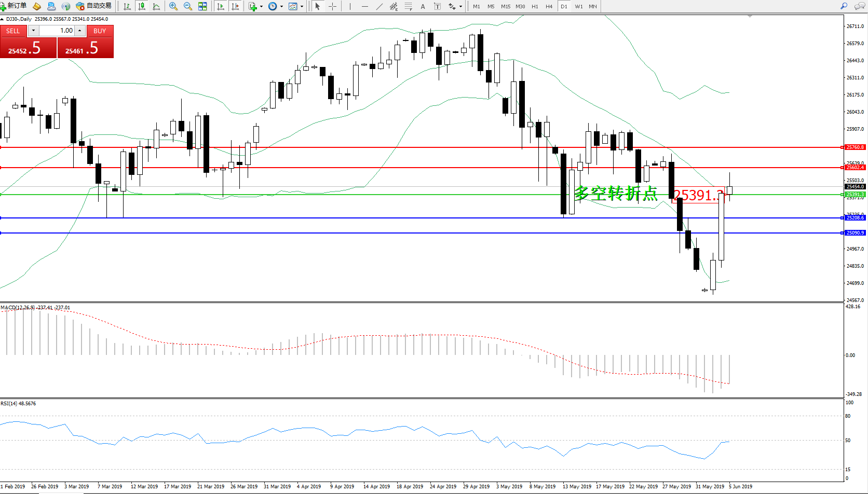Switch chart to candlestick mode
This screenshot has height=494, width=868.
coord(141,6)
